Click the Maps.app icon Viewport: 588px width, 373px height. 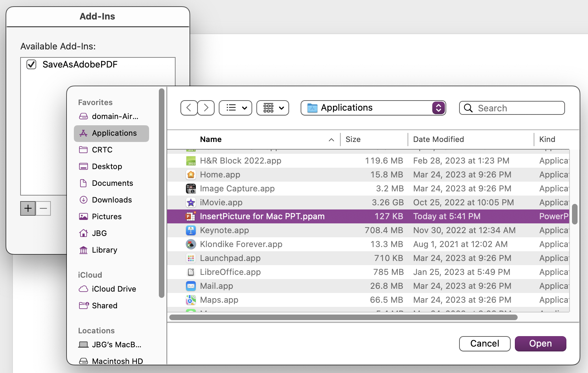(x=191, y=300)
